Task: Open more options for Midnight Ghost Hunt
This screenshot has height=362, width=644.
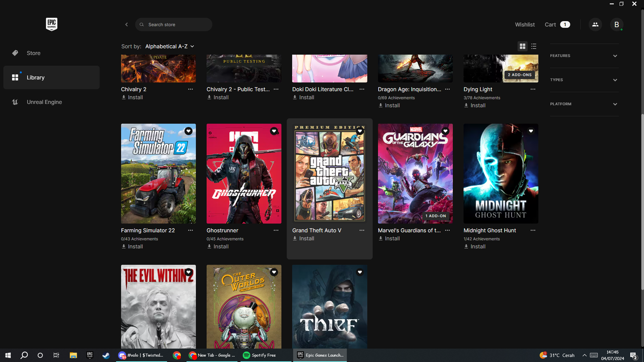Action: coord(533,231)
